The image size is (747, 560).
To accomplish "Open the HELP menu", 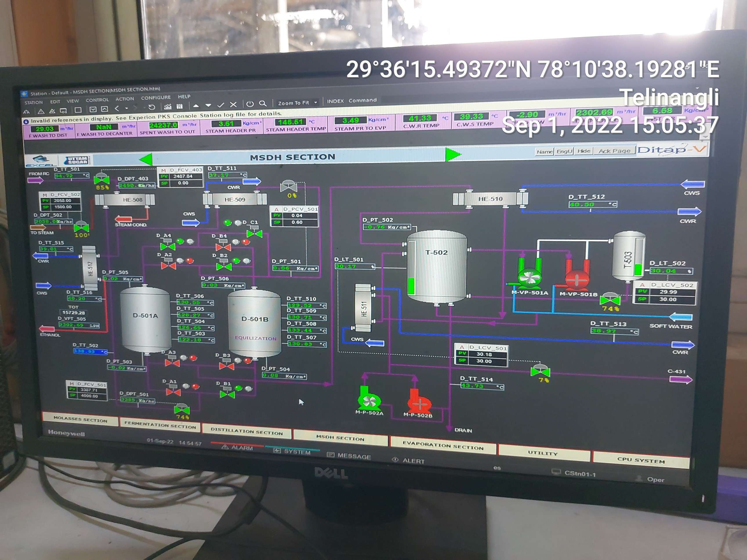I will click(184, 97).
